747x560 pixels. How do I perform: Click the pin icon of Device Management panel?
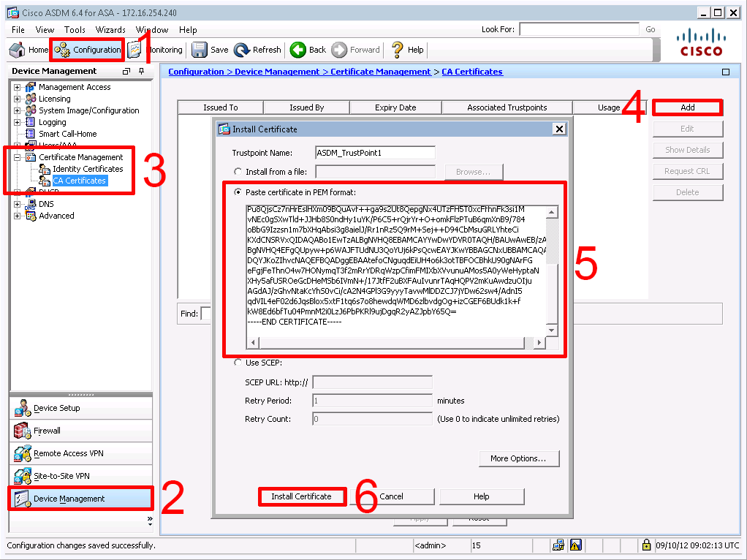coord(142,71)
